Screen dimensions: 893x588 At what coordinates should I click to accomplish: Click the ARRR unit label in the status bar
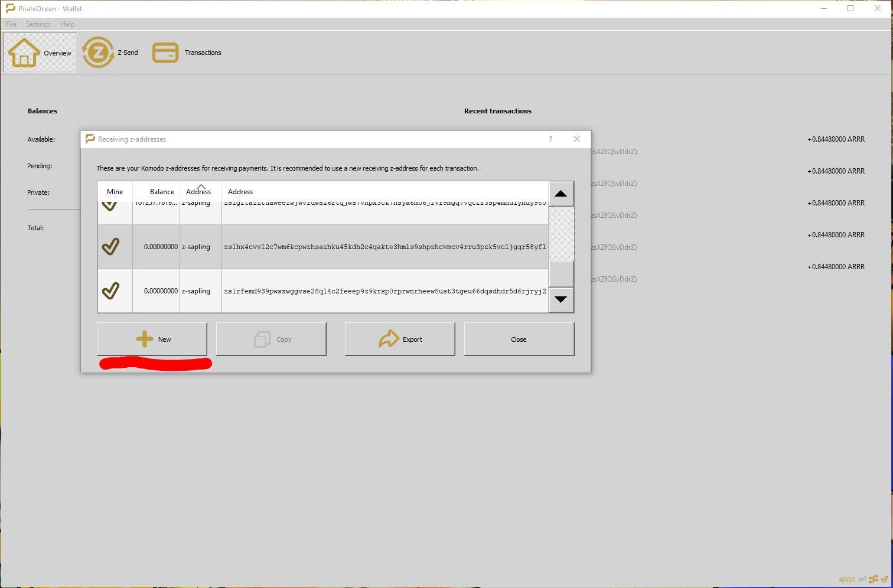pos(846,580)
